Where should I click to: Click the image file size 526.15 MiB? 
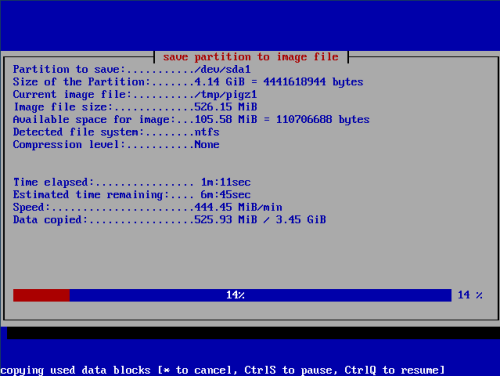(226, 107)
